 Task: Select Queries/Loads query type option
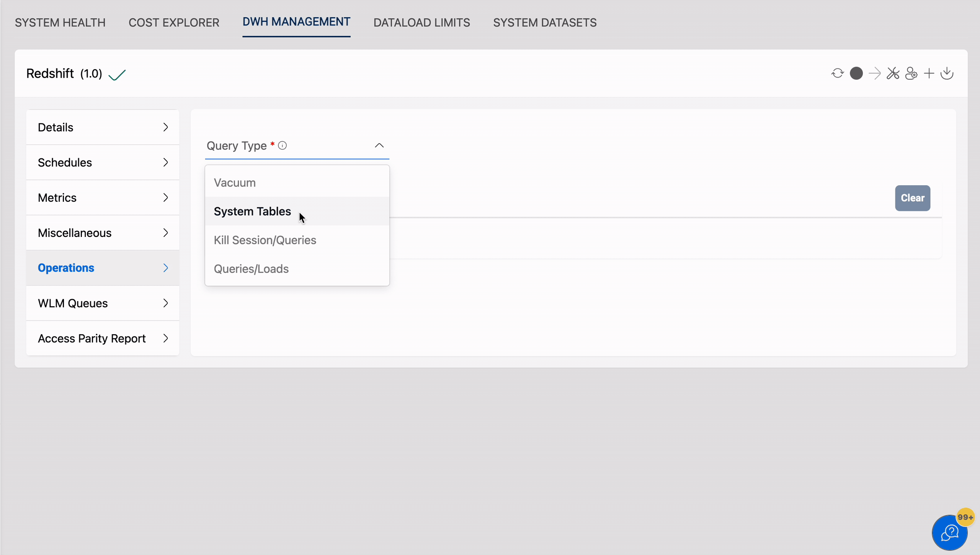[x=251, y=268]
